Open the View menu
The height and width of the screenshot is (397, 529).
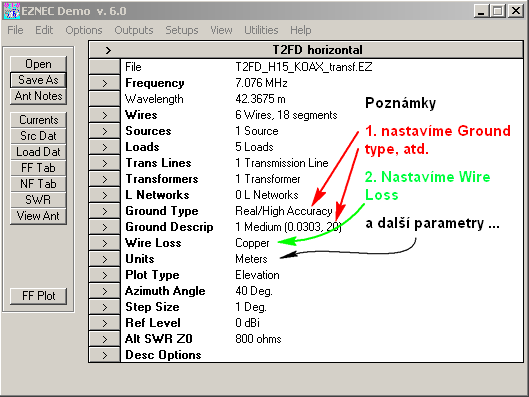(x=221, y=30)
